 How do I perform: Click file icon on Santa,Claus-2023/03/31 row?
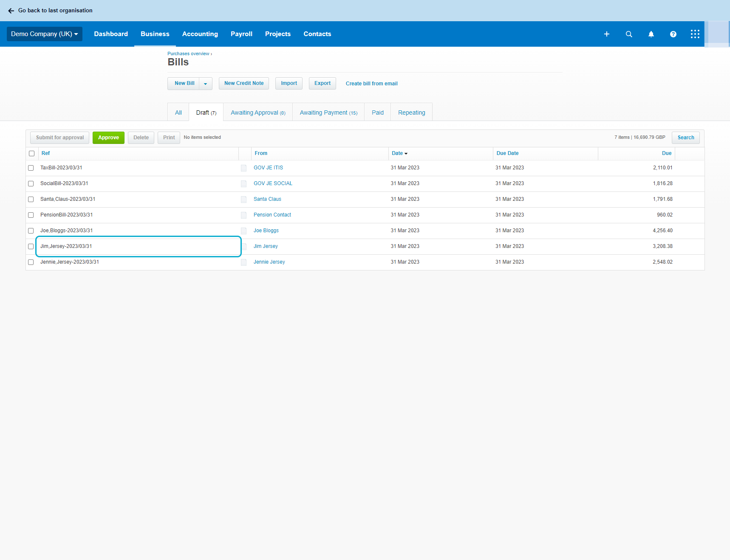[x=243, y=200]
